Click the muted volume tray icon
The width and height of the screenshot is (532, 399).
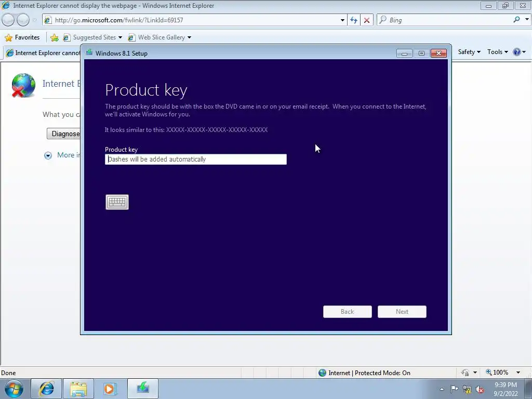click(x=480, y=390)
